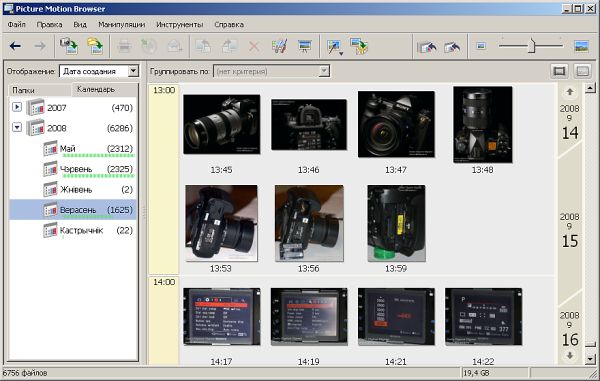Open the Вид menu
Screen dimensions: 600x381
point(80,24)
